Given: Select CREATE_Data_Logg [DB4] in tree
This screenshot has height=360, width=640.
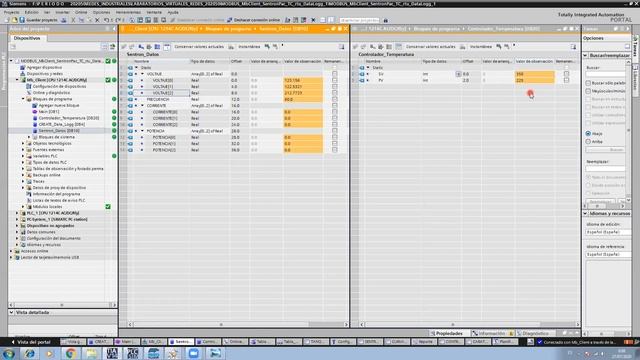Looking at the screenshot, I should (x=62, y=124).
